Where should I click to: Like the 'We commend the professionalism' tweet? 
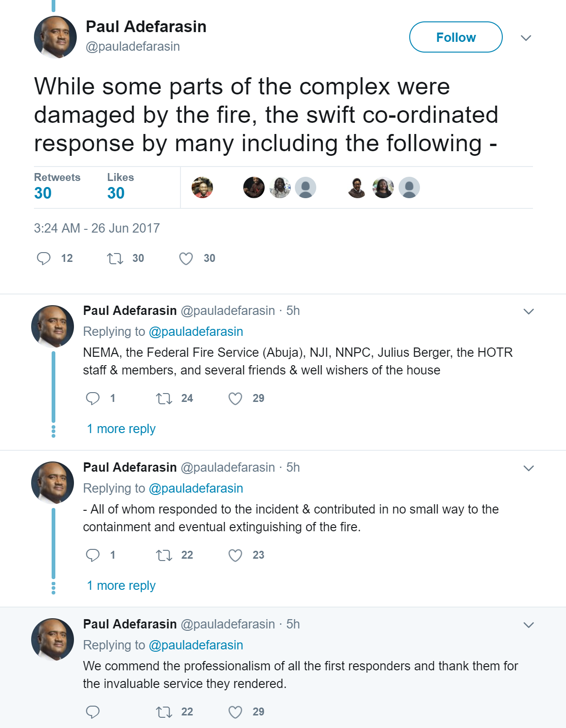click(235, 712)
